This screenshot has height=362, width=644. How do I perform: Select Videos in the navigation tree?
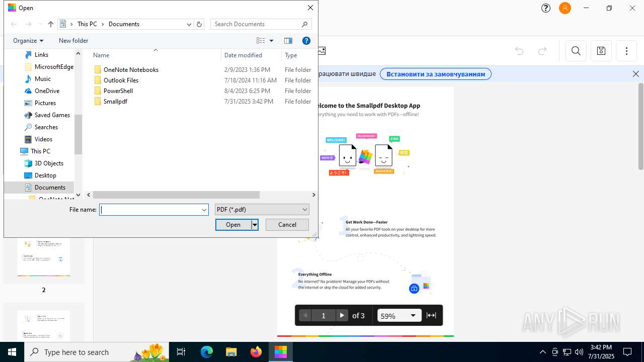coord(43,139)
